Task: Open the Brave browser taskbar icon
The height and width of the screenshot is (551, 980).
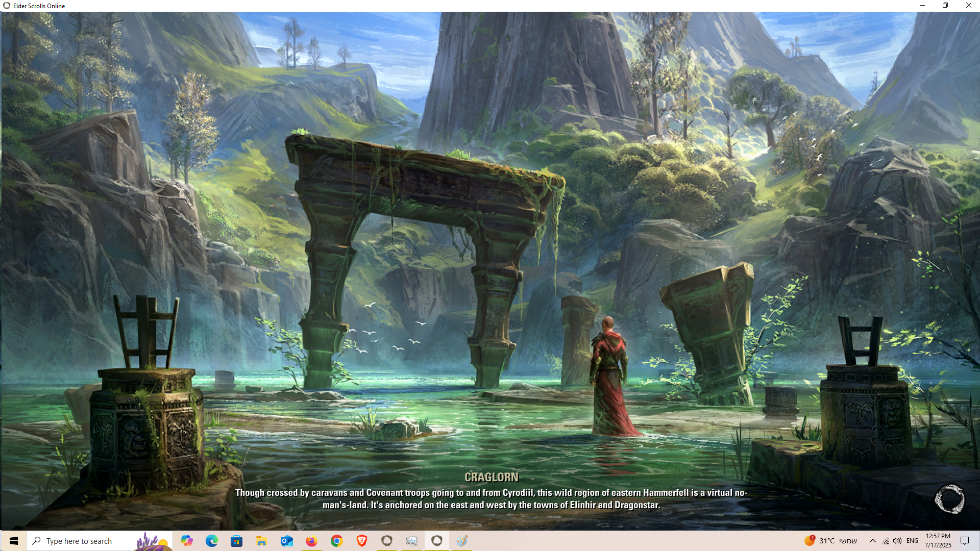Action: (x=362, y=541)
